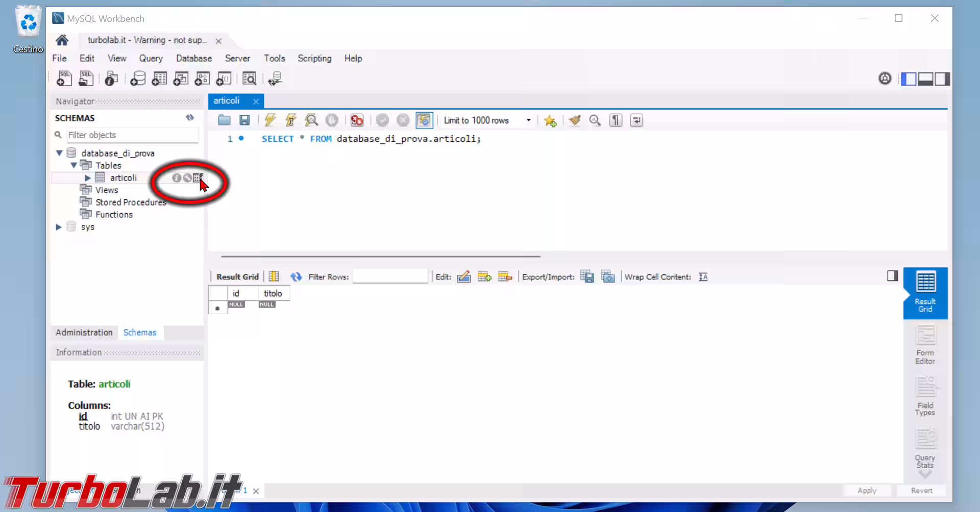The width and height of the screenshot is (980, 512).
Task: Show more result side panels chevron
Action: (x=925, y=475)
